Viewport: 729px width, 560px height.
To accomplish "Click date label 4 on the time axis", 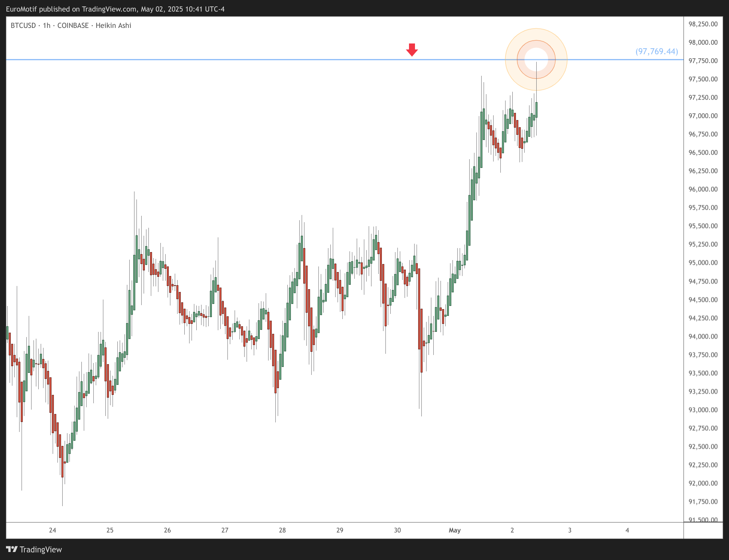I will (x=627, y=530).
